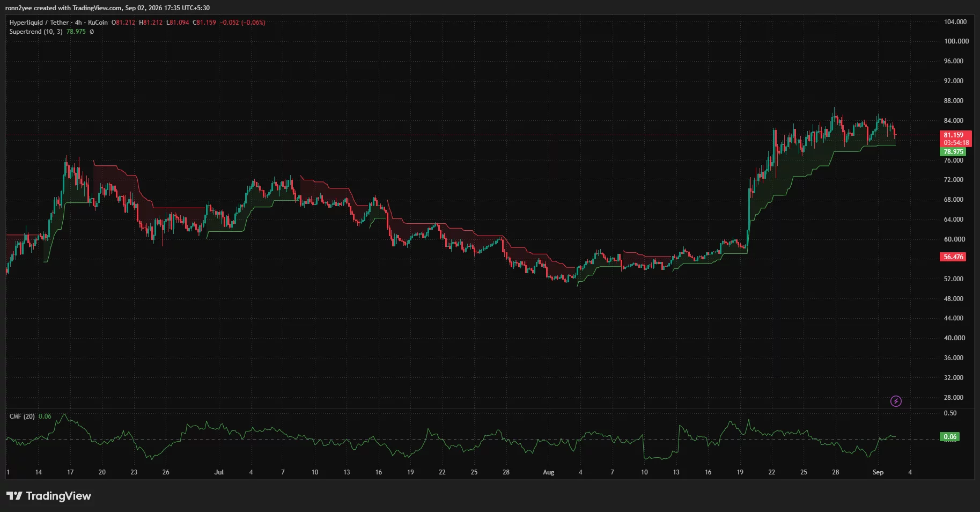Image resolution: width=980 pixels, height=512 pixels.
Task: Click the Supertrend null symbol icon
Action: click(x=92, y=32)
